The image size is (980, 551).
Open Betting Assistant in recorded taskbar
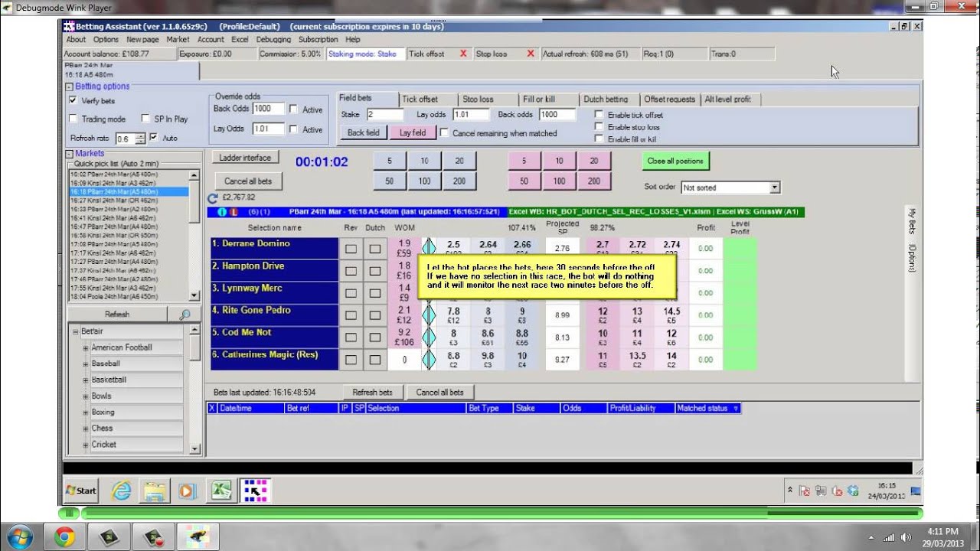pos(255,491)
